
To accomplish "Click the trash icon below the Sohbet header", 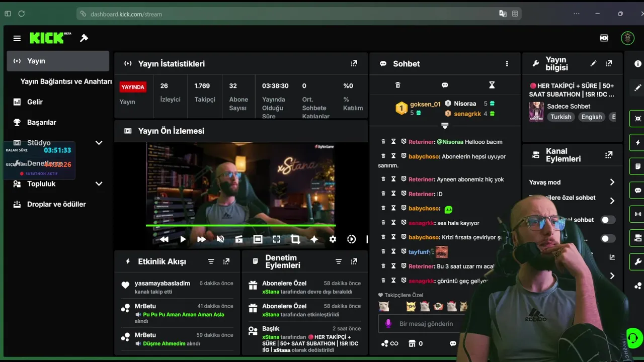I will coord(397,85).
